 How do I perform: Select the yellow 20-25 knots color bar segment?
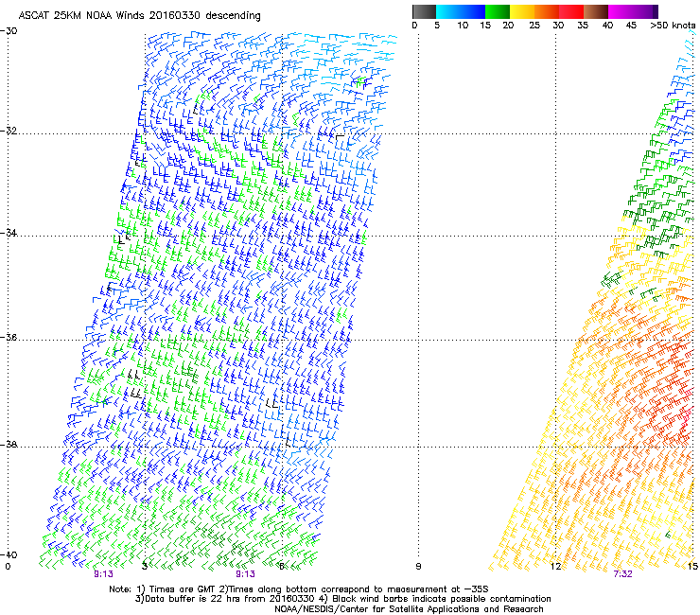pyautogui.click(x=522, y=11)
